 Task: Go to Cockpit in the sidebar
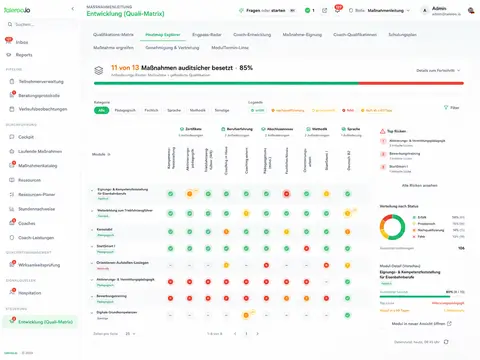click(26, 137)
